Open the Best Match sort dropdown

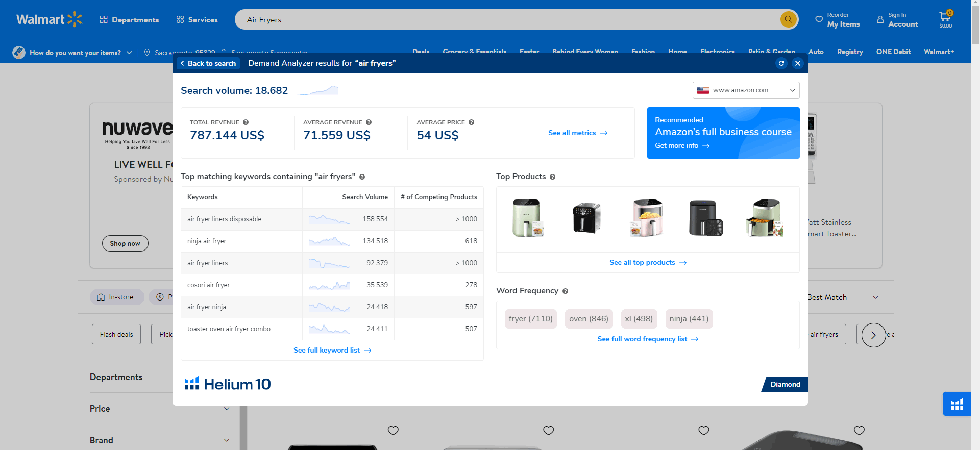coord(843,297)
